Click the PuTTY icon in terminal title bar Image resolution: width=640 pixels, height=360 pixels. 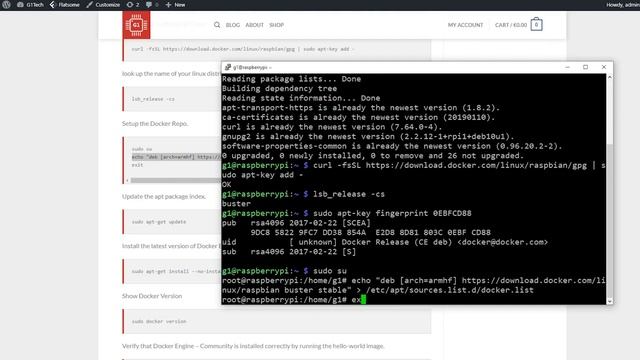pyautogui.click(x=228, y=67)
